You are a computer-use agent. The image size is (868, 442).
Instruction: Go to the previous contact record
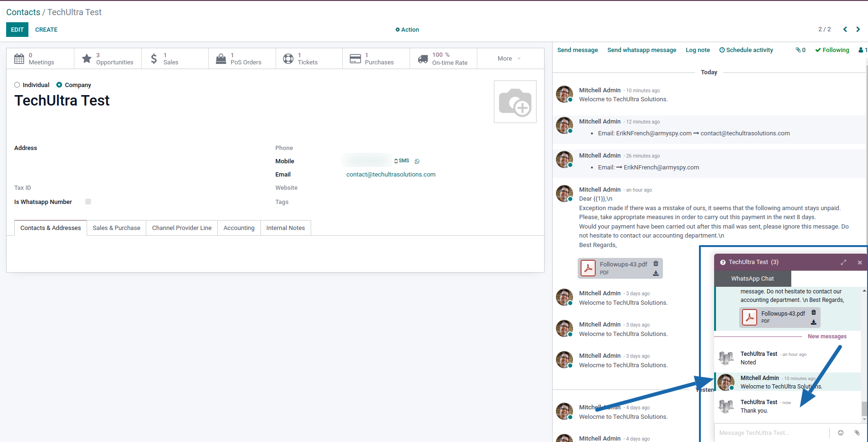pyautogui.click(x=845, y=29)
